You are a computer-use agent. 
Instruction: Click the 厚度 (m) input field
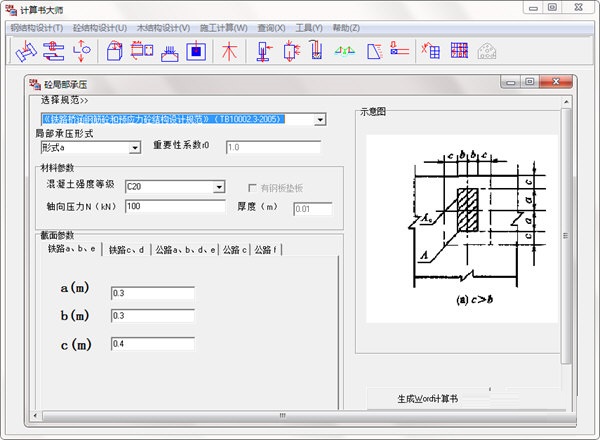(313, 209)
